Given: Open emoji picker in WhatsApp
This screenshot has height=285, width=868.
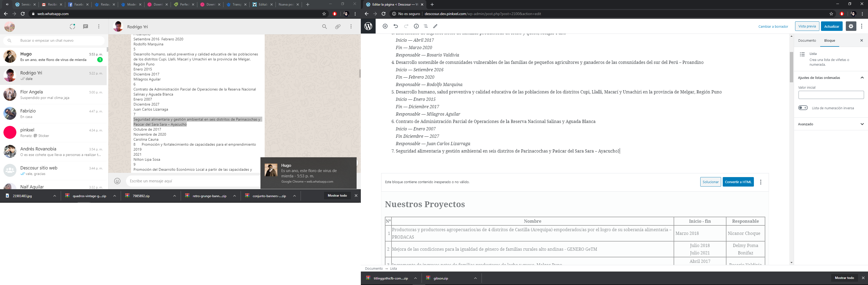Looking at the screenshot, I should point(117,181).
